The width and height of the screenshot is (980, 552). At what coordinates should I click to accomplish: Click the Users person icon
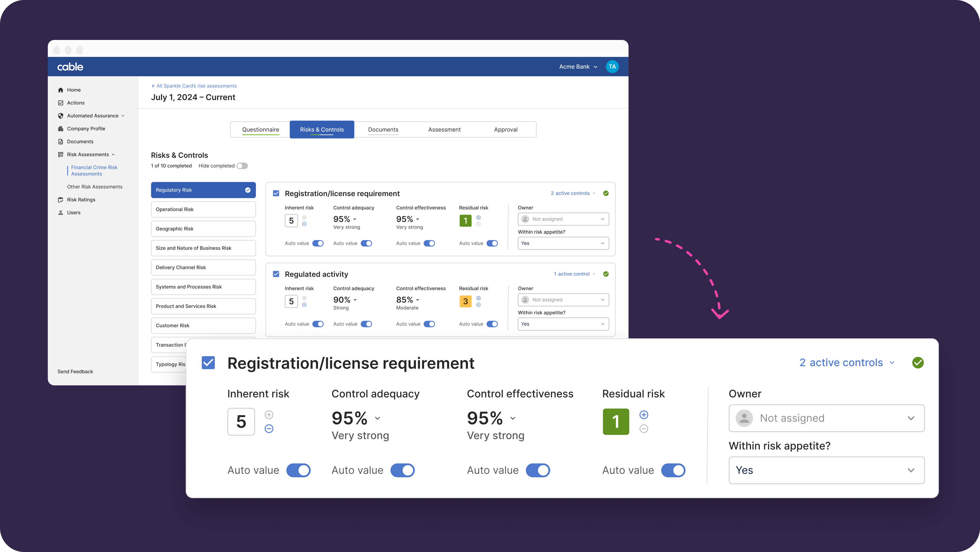(x=60, y=212)
